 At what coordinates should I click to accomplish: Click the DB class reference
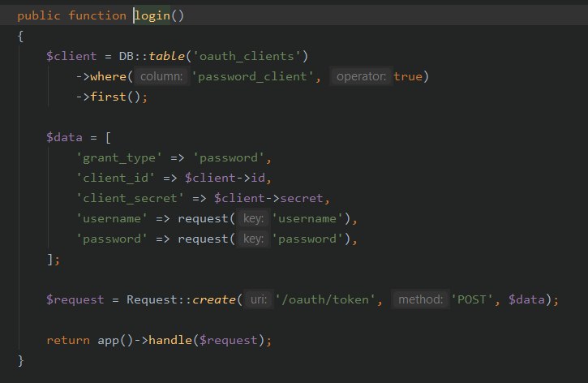click(127, 56)
